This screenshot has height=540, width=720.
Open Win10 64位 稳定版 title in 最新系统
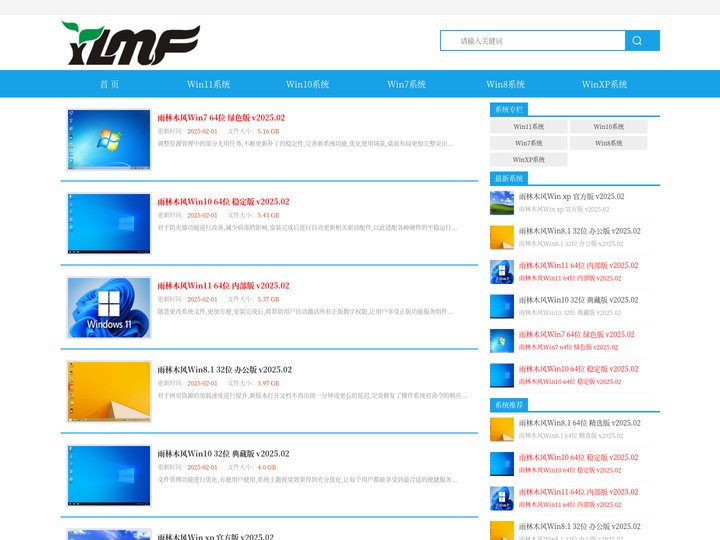tap(579, 369)
